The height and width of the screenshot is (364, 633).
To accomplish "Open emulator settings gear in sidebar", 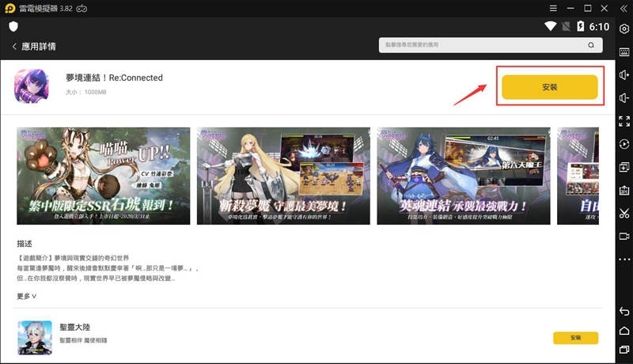I will click(624, 28).
